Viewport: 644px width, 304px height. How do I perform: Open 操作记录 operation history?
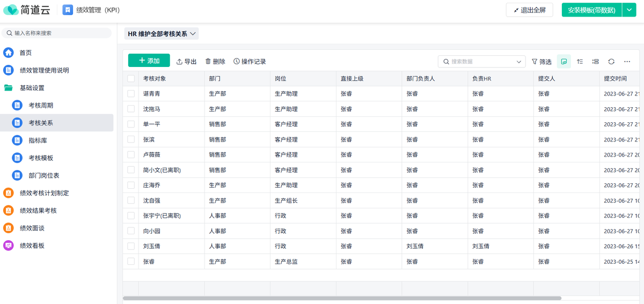tap(250, 62)
